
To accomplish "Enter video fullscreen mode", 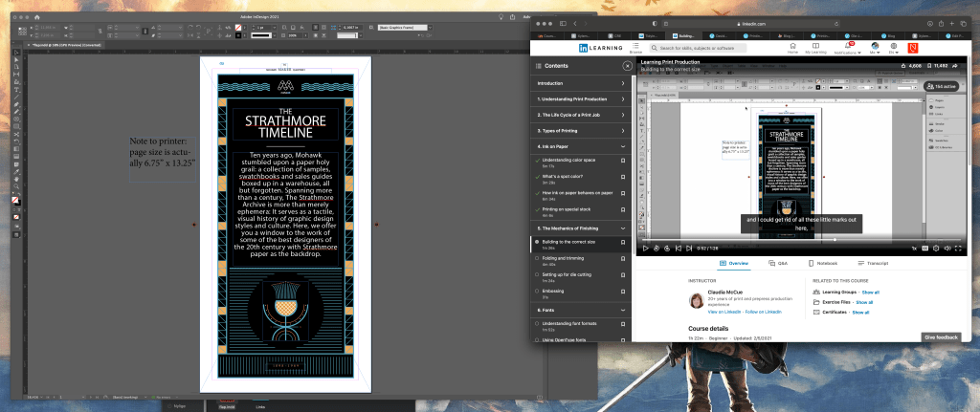I will tap(959, 248).
